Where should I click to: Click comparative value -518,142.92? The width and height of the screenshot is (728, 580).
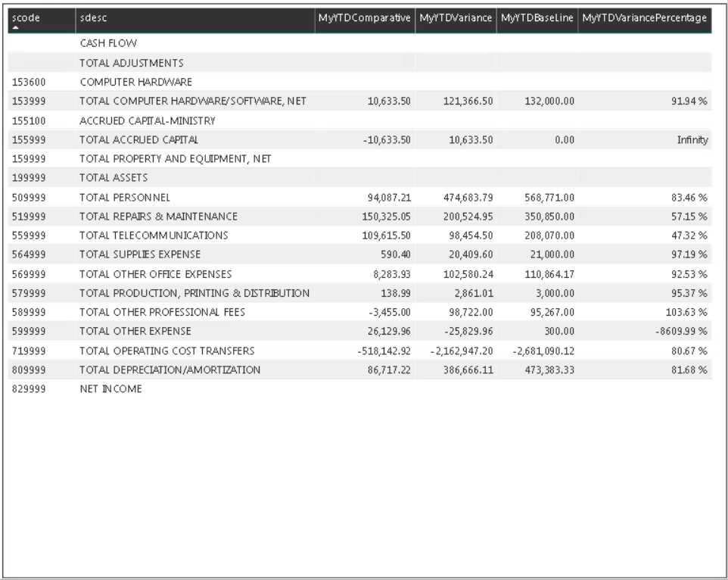pyautogui.click(x=384, y=351)
